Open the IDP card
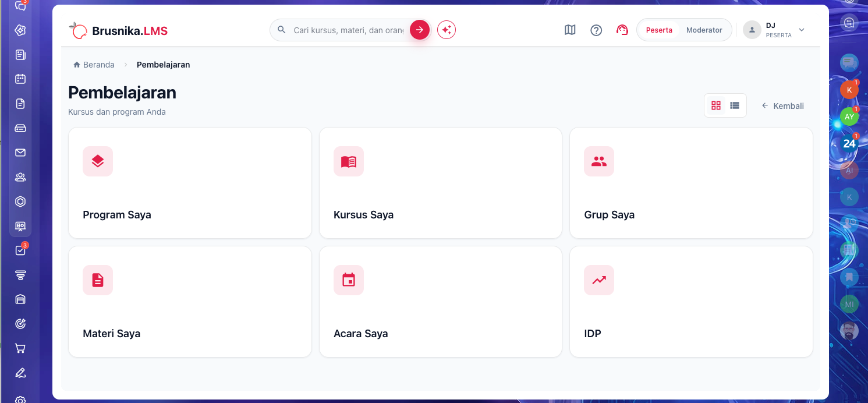Screen dimensions: 868x403 (691, 302)
